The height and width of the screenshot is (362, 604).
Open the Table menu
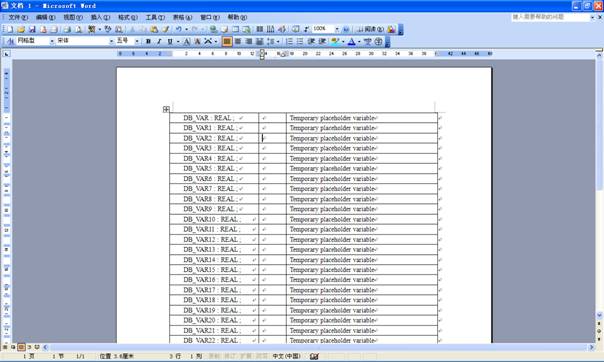pyautogui.click(x=182, y=17)
